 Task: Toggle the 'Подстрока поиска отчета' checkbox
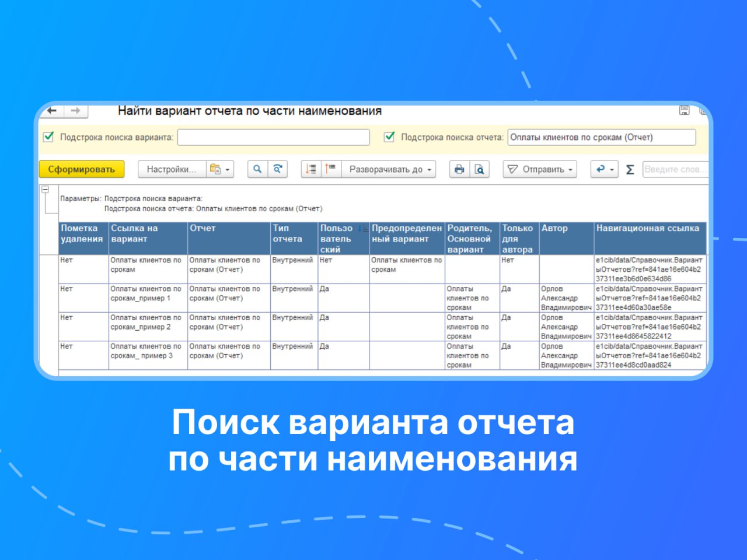point(389,137)
